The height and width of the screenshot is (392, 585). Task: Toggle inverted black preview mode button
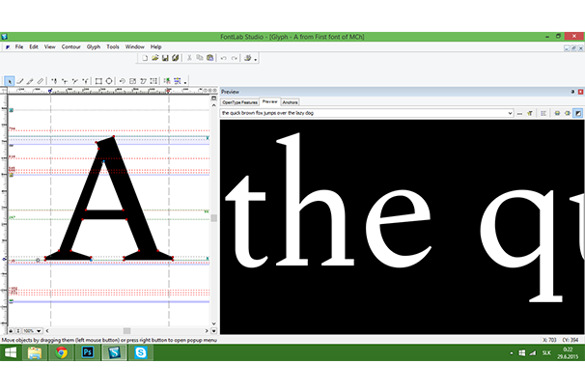tap(577, 113)
